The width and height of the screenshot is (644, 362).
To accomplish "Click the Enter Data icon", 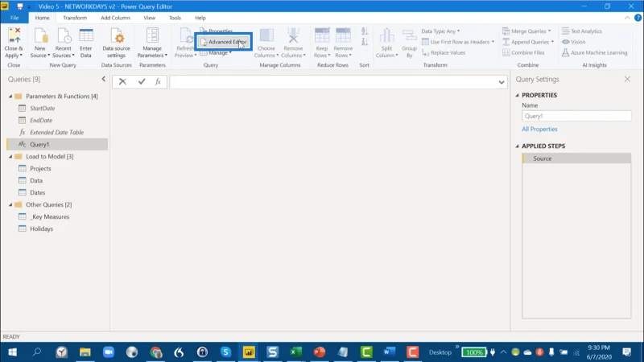I will coord(86,35).
